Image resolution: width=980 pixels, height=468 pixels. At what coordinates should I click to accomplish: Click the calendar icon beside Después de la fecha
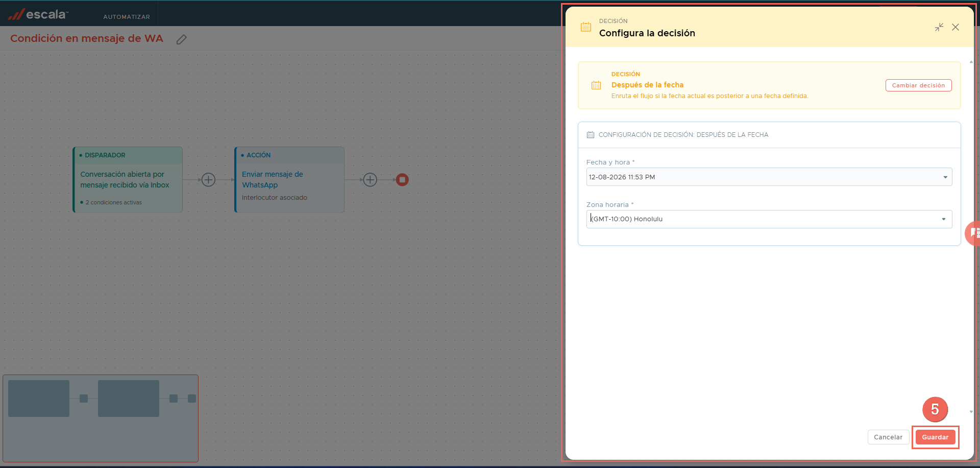pyautogui.click(x=596, y=85)
